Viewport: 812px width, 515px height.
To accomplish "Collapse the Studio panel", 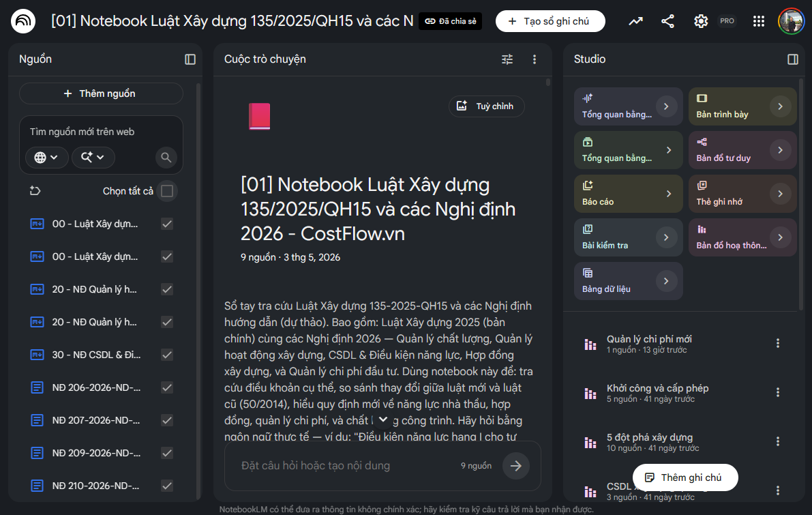I will click(x=793, y=59).
